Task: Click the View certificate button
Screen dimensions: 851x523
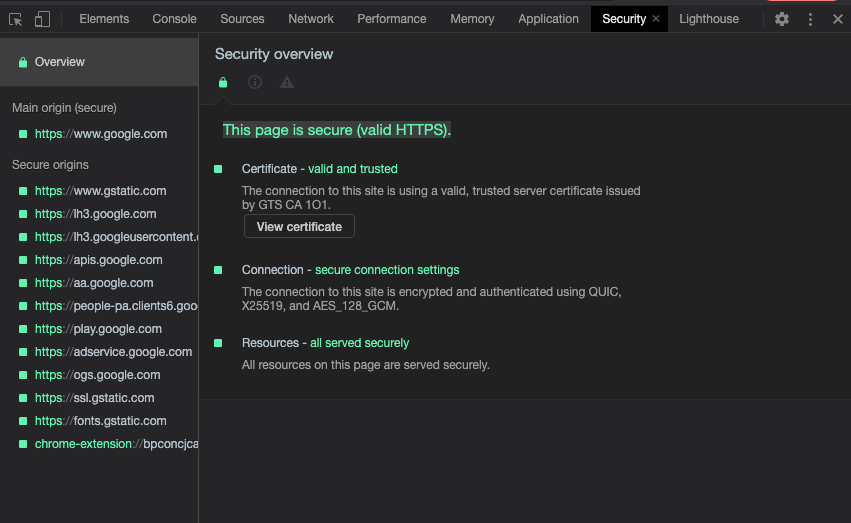Action: click(299, 227)
